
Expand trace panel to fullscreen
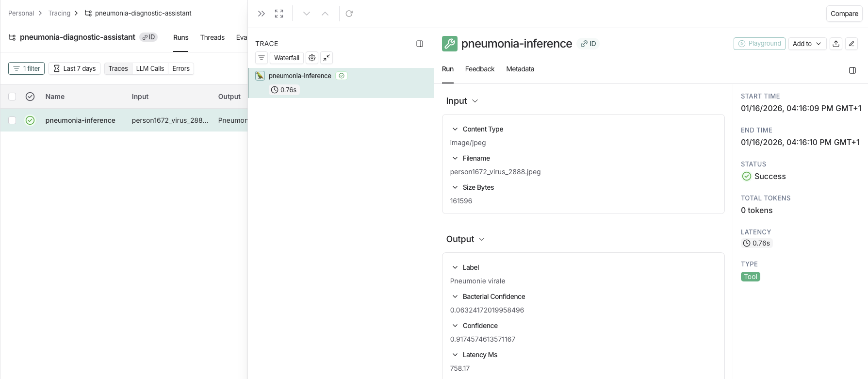pos(279,14)
